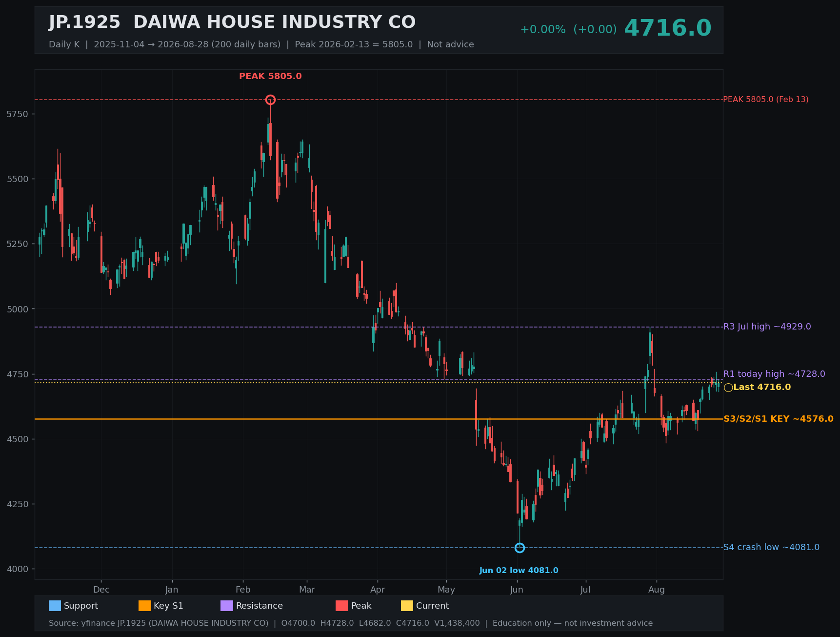Select the red peak circle marker on the chart
The width and height of the screenshot is (840, 637).
[270, 100]
